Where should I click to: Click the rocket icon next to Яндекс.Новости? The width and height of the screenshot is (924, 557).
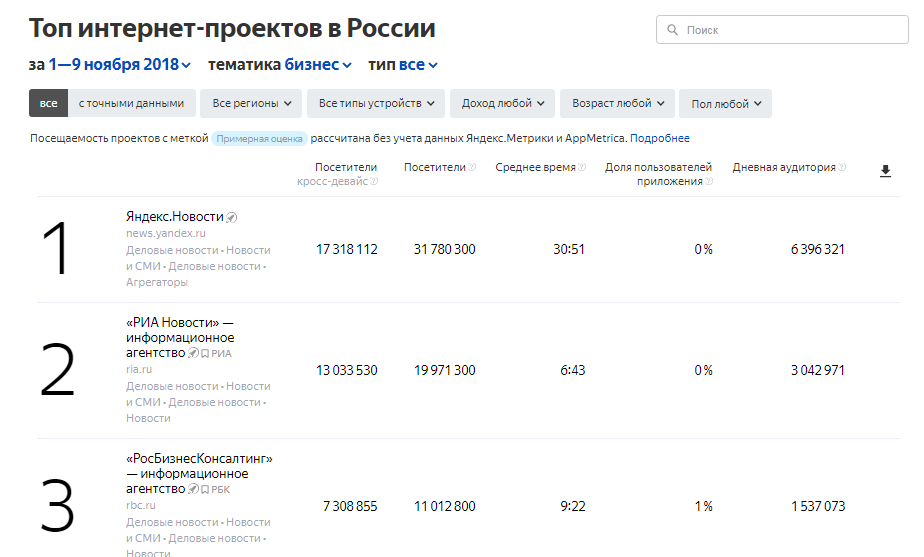(231, 217)
